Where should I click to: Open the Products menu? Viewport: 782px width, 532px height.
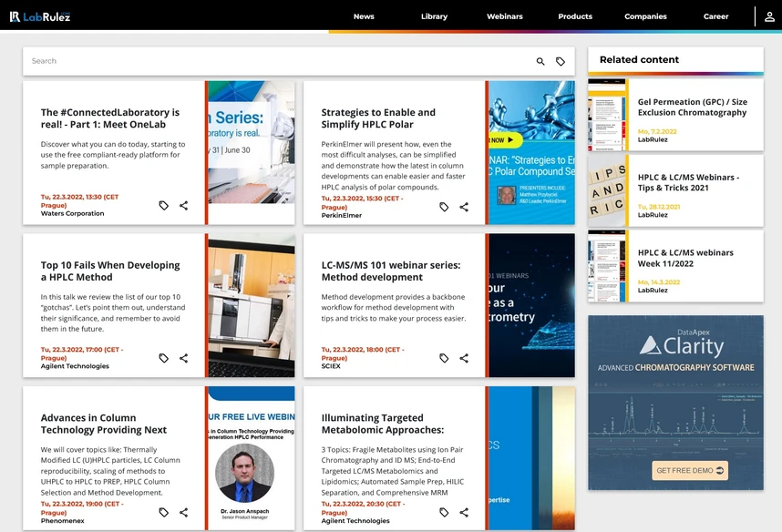(x=575, y=16)
